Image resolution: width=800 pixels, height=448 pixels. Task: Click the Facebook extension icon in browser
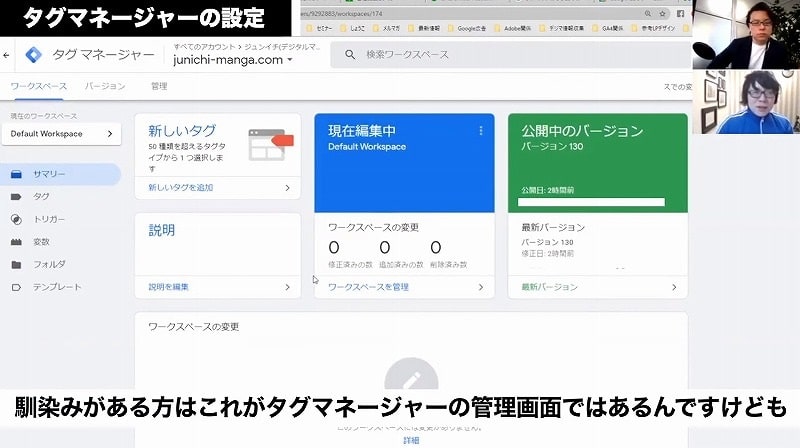(680, 14)
